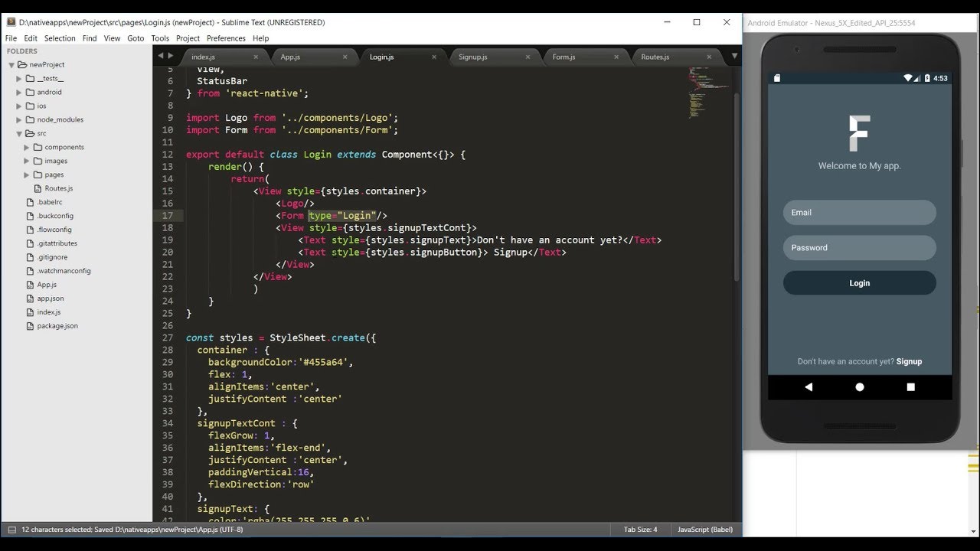Expand the images folder

pyautogui.click(x=27, y=161)
